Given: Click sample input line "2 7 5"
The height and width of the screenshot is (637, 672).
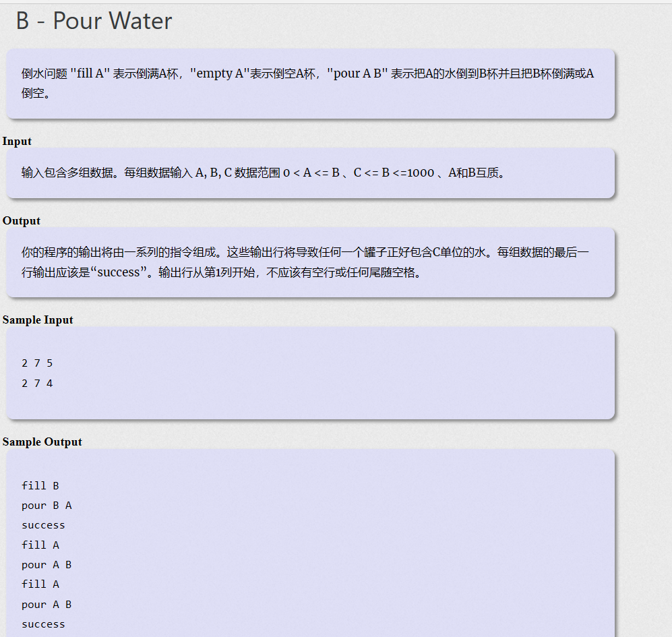Looking at the screenshot, I should pyautogui.click(x=37, y=363).
